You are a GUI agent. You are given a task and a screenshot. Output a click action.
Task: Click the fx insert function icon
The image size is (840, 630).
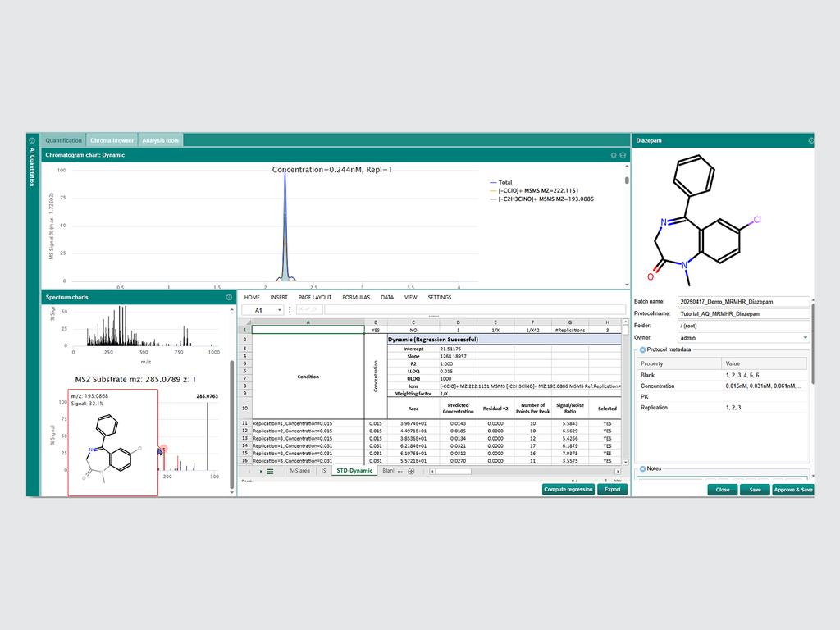pos(315,309)
